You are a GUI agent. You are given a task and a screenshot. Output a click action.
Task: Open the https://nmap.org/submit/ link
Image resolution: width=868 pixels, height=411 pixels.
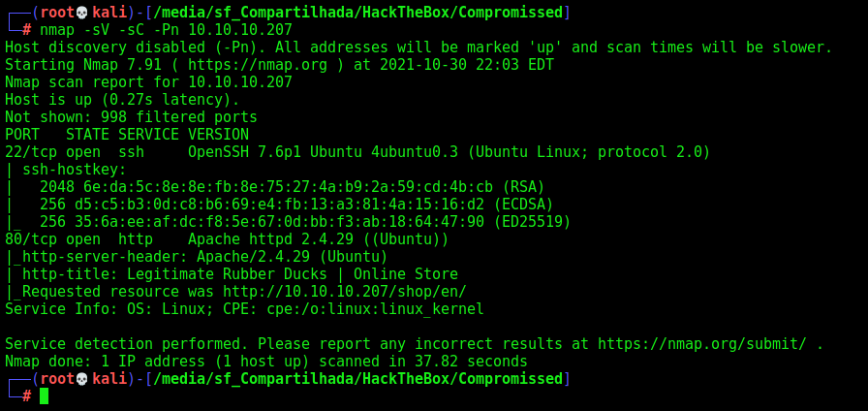(702, 344)
